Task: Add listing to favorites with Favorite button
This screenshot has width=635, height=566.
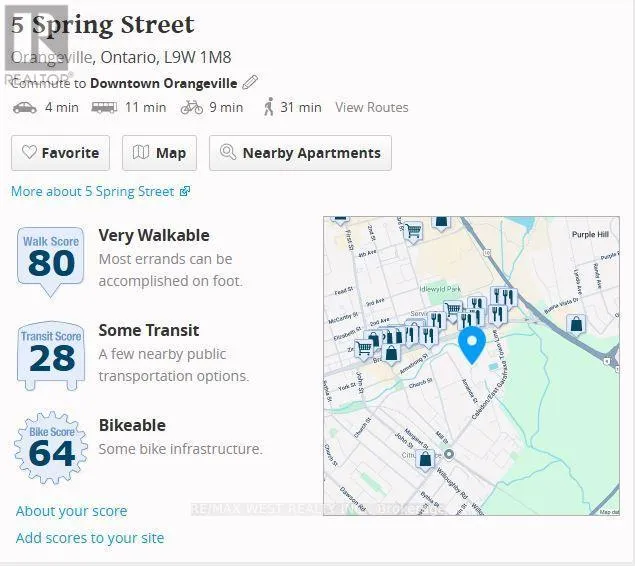Action: coord(60,153)
